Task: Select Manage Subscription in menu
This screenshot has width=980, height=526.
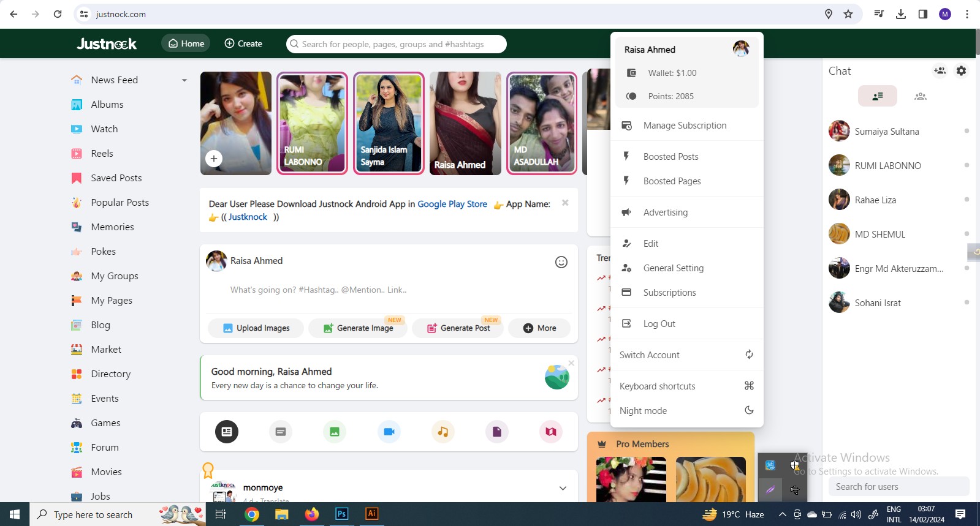Action: (x=687, y=126)
